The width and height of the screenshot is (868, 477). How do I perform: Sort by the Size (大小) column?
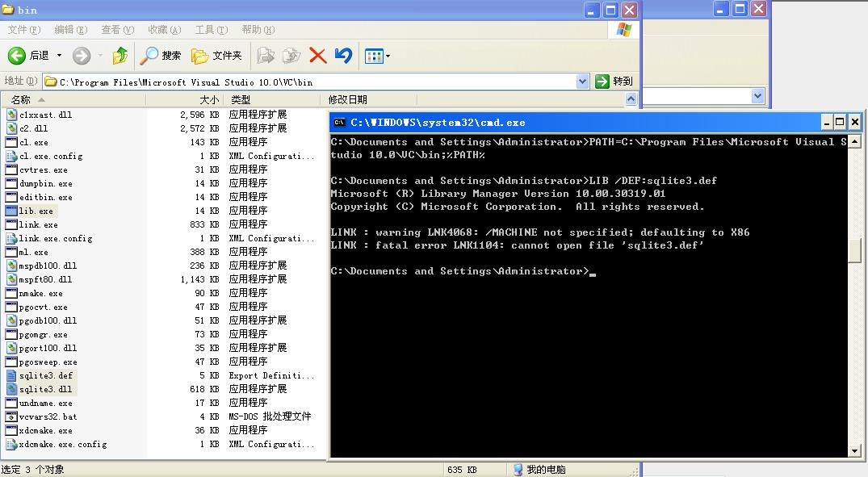[x=184, y=99]
